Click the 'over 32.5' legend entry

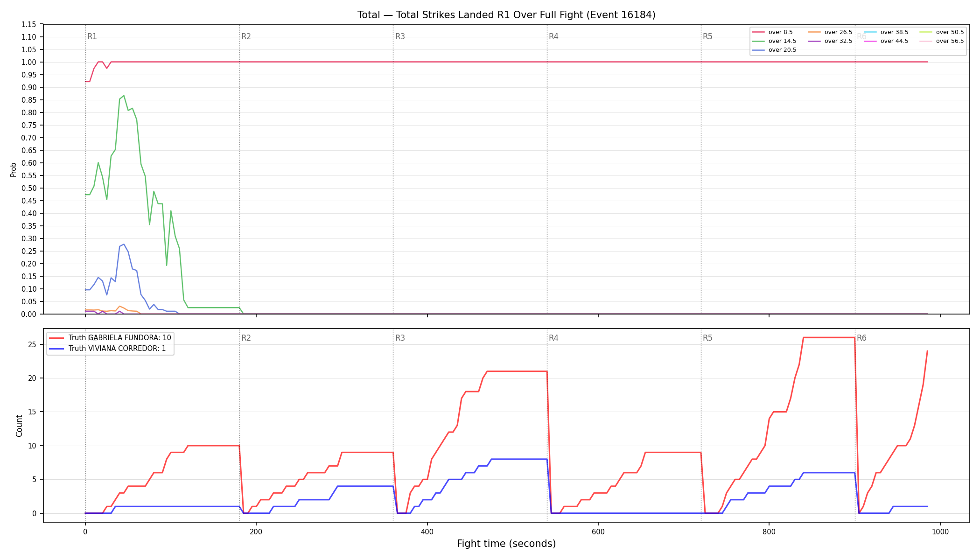(x=830, y=41)
